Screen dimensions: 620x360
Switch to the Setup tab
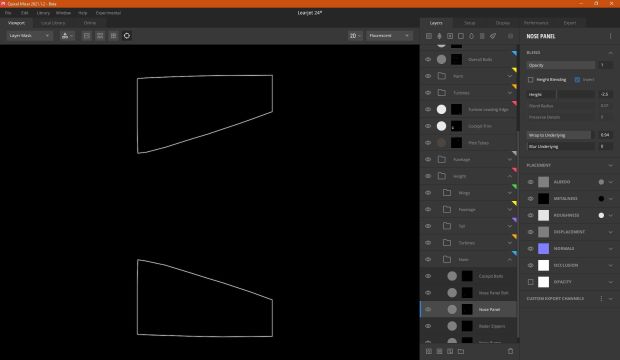(x=470, y=23)
